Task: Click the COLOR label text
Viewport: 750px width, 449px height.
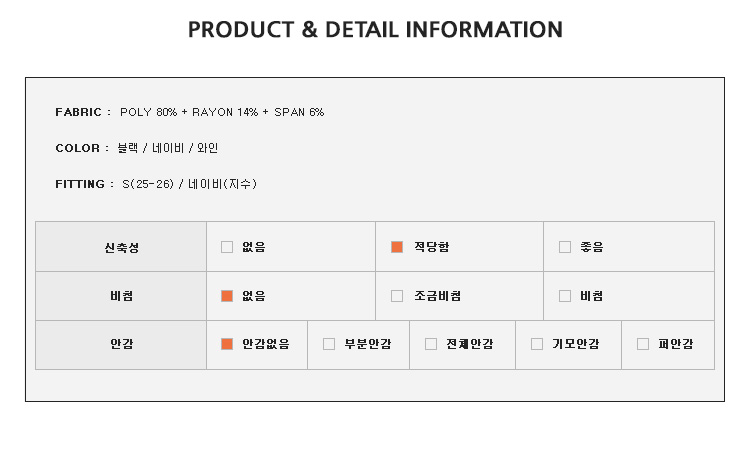Action: 77,148
